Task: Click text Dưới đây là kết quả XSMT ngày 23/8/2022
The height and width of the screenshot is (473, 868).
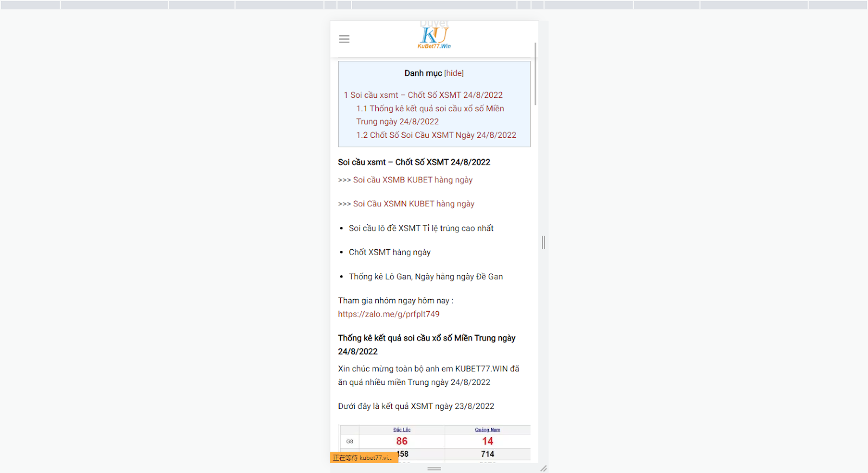Action: pyautogui.click(x=416, y=406)
